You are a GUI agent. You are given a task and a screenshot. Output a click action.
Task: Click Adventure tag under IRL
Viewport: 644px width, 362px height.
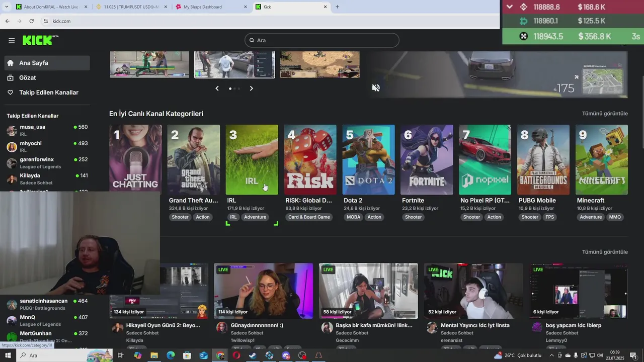255,217
